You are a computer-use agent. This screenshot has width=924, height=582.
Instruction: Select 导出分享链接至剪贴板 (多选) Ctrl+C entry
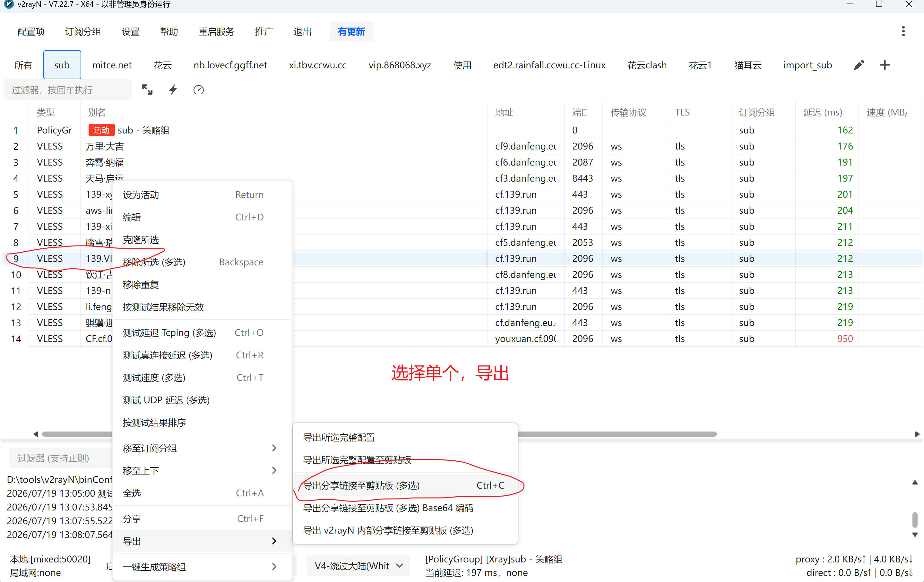pos(405,485)
